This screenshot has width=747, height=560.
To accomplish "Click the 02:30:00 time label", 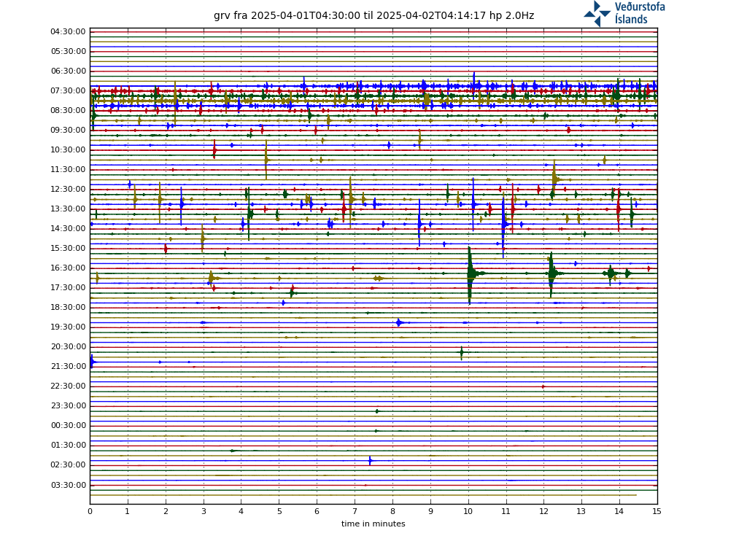I will pos(68,464).
